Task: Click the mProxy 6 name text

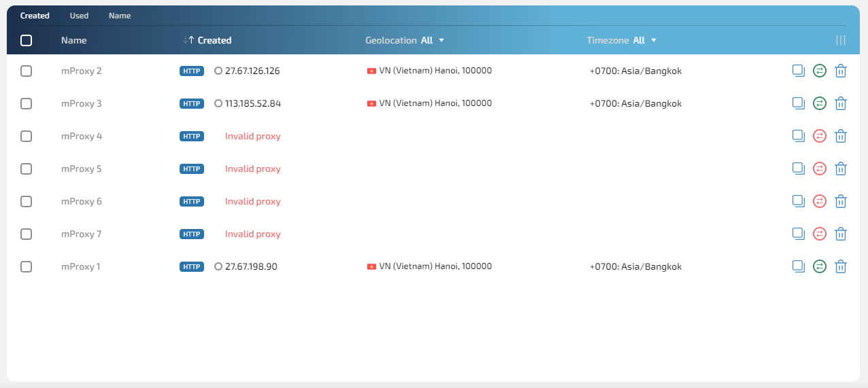Action: [x=82, y=201]
